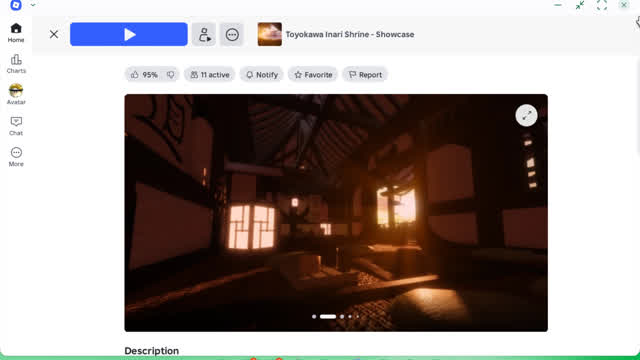640x360 pixels.
Task: Open the More sidebar menu
Action: pos(16,157)
